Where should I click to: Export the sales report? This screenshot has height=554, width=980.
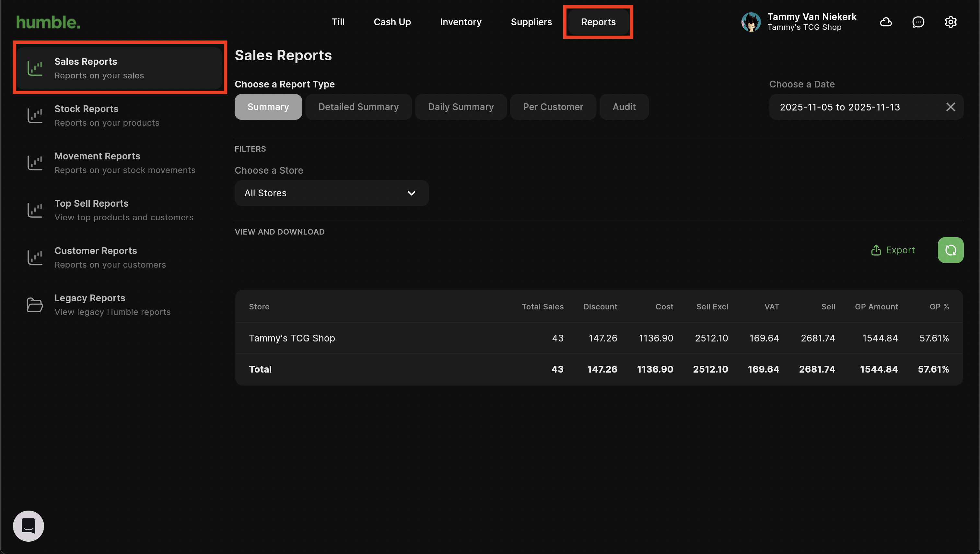[892, 250]
